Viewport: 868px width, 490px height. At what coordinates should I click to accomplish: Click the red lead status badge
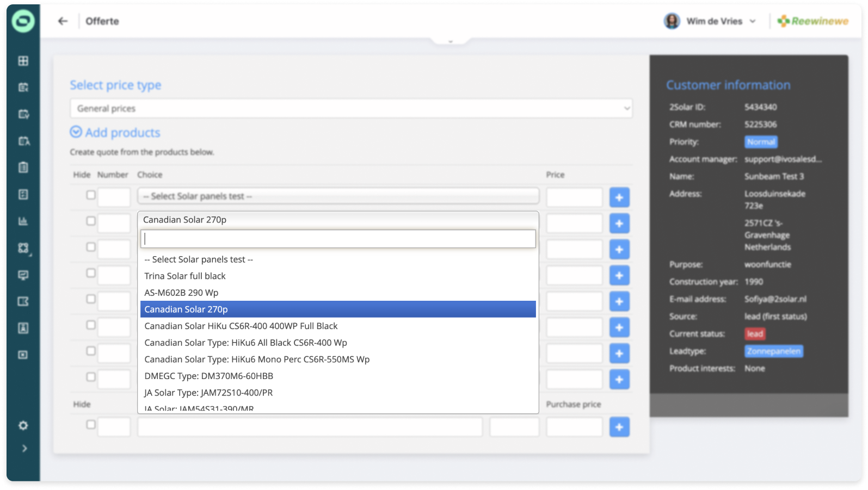click(755, 334)
